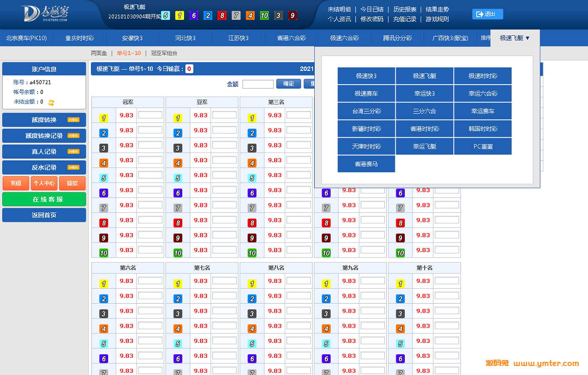This screenshot has width=588, height=375.
Task: Focus the 金额 amount input field
Action: (258, 84)
